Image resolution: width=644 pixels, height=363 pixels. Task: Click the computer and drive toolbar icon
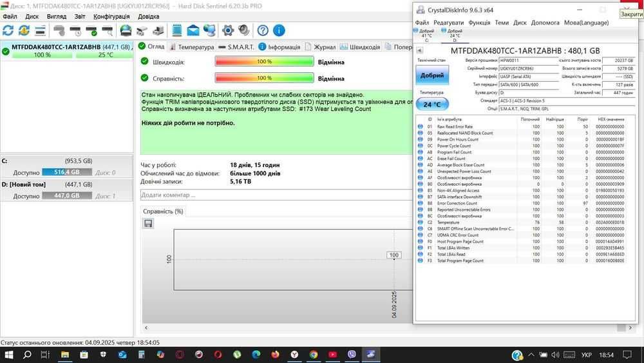tap(158, 30)
